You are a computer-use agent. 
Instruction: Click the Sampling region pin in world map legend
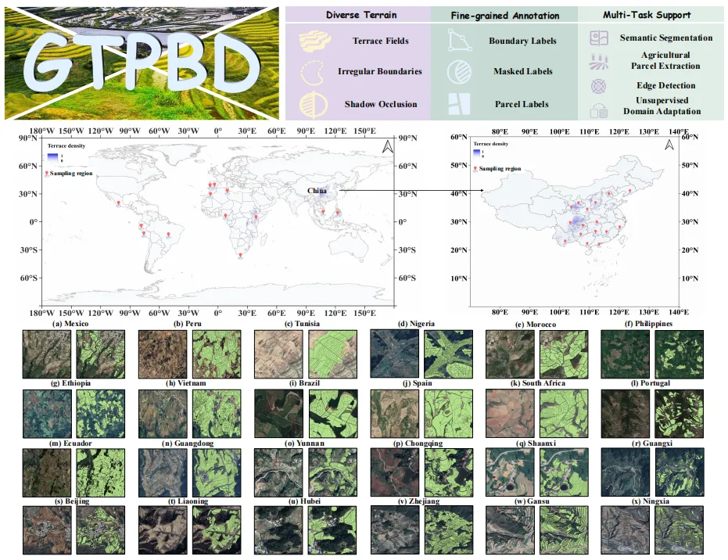[x=46, y=174]
